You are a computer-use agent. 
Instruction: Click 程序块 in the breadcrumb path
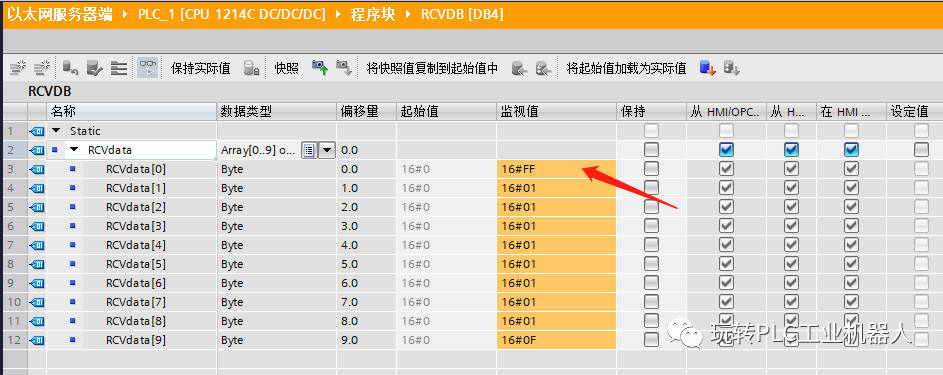click(x=373, y=14)
